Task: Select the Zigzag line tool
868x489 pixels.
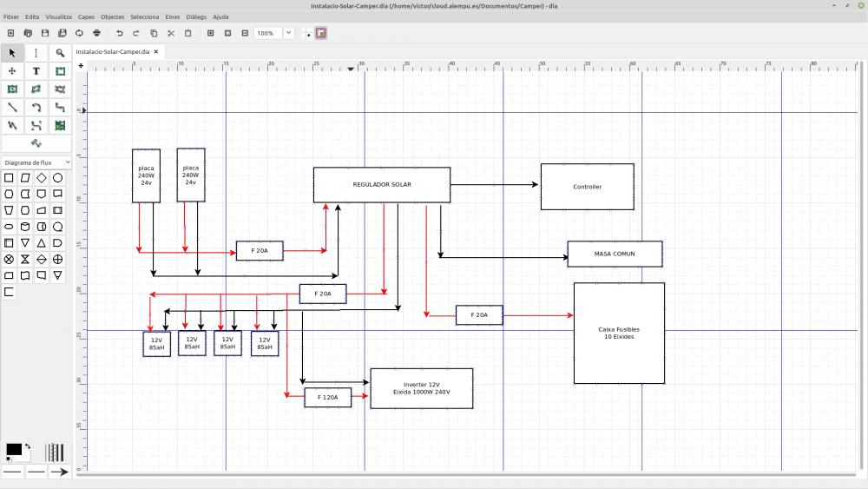Action: tap(60, 108)
